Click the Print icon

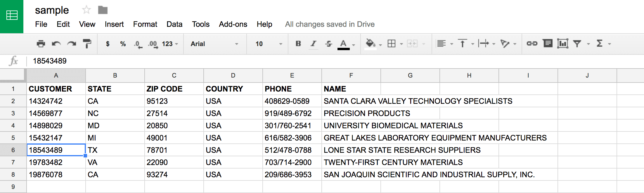41,44
